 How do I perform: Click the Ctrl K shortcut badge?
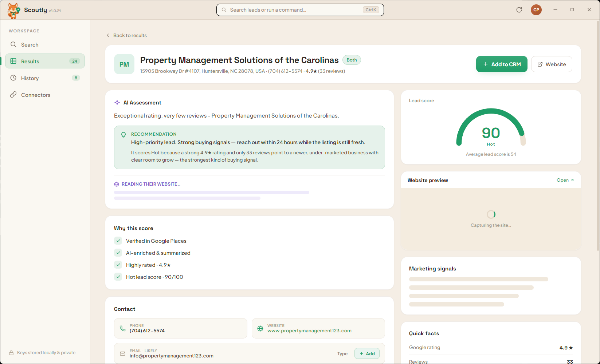(x=371, y=10)
